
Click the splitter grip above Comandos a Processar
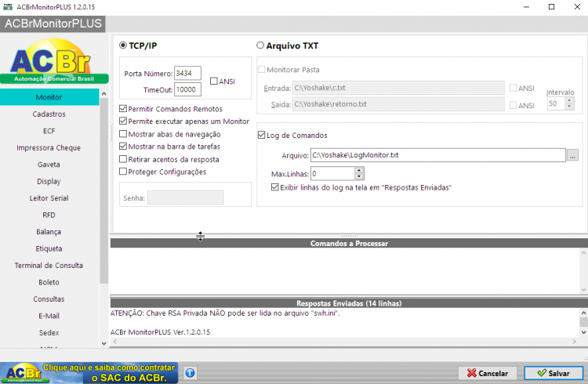click(x=349, y=236)
